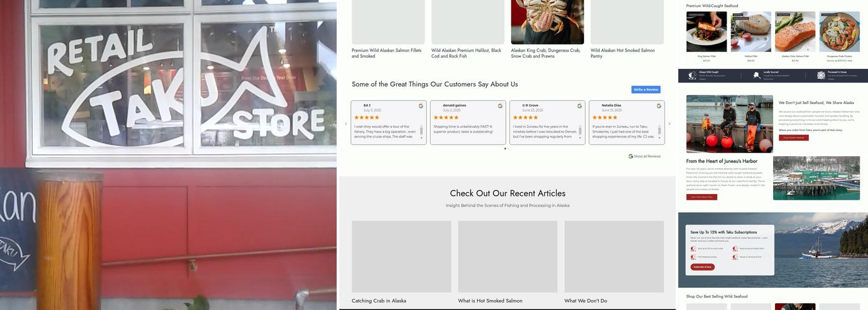The width and height of the screenshot is (868, 310).
Task: Open Catching Crab in Alaska article
Action: (x=379, y=301)
